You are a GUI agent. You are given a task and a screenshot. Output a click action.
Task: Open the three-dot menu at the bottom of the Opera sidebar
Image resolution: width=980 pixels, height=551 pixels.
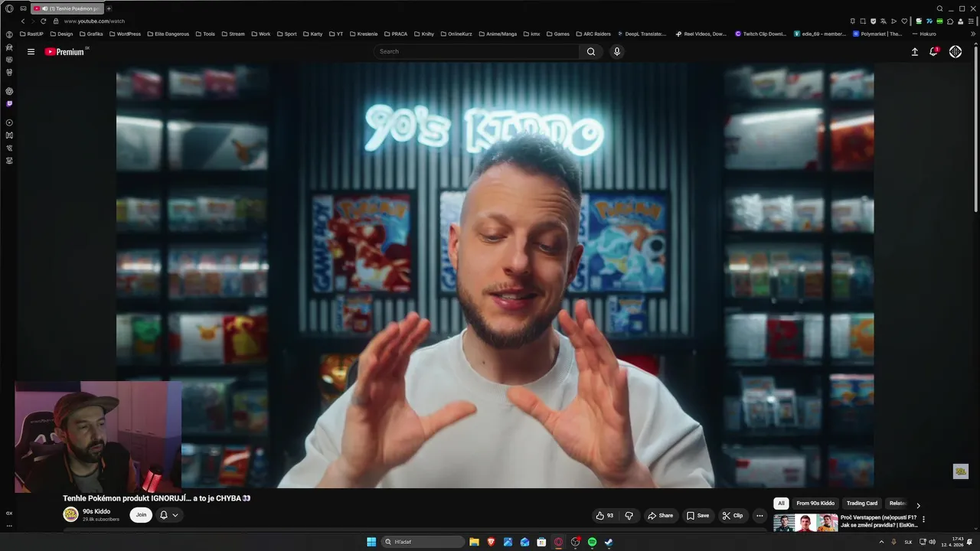coord(9,526)
